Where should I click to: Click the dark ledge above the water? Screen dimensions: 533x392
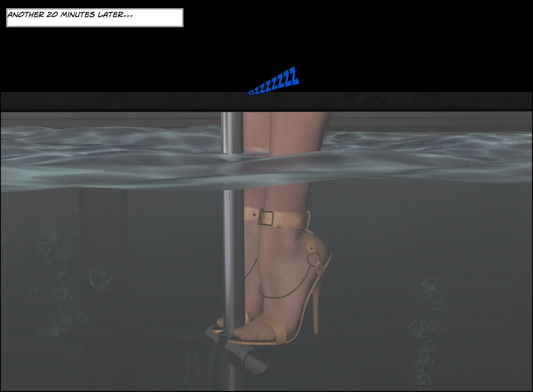pyautogui.click(x=266, y=101)
